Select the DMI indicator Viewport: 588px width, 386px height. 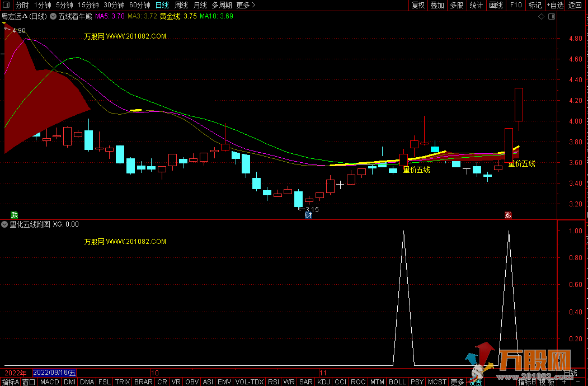(70, 382)
